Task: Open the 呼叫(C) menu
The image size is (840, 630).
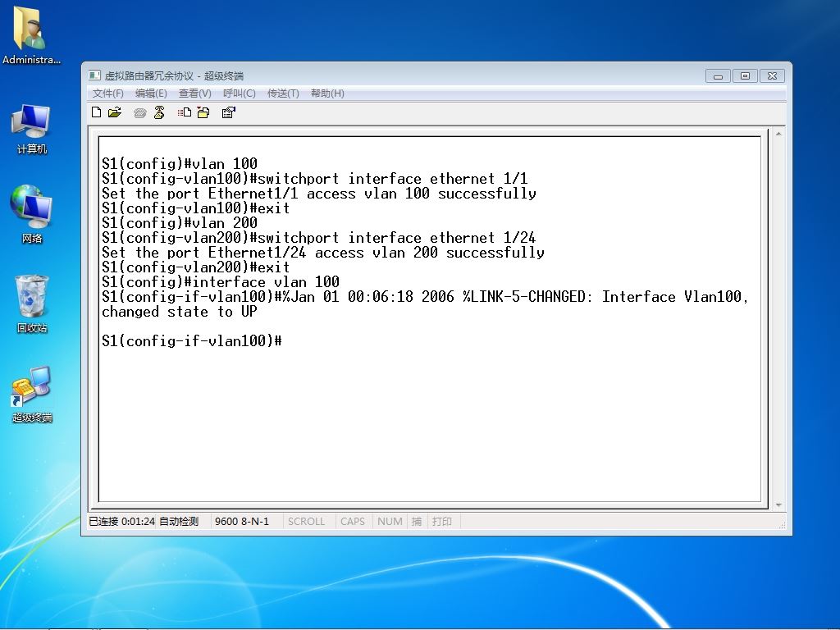Action: [240, 94]
